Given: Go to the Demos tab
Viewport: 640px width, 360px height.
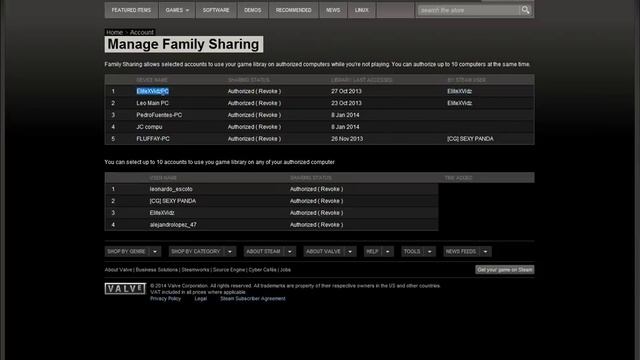Looking at the screenshot, I should 252,10.
